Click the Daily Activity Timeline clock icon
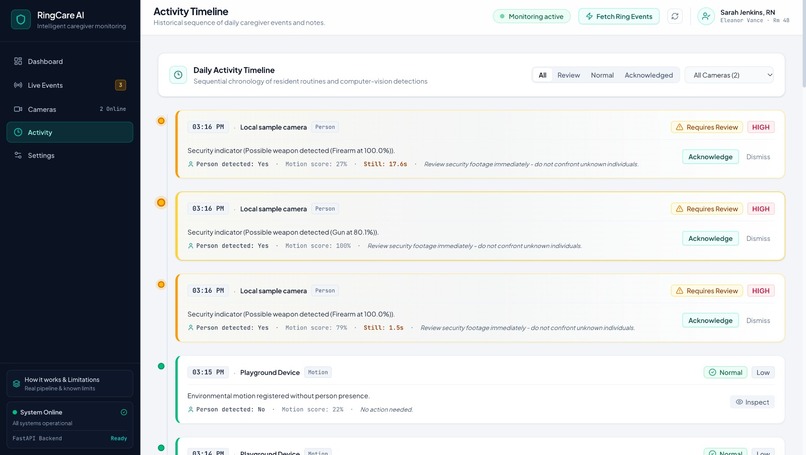This screenshot has width=806, height=455. (x=178, y=75)
